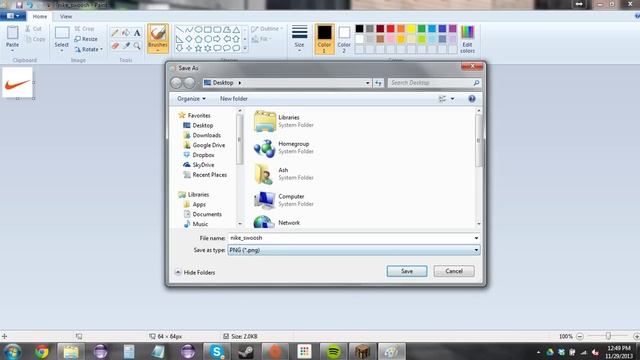Image resolution: width=640 pixels, height=360 pixels.
Task: Select the Fill with color bucket tool
Action: click(x=126, y=33)
